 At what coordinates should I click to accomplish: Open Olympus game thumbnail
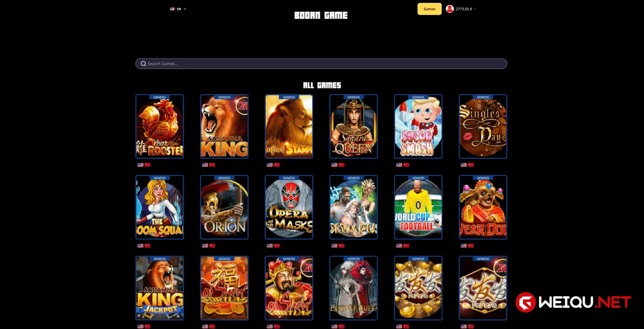[x=354, y=207]
